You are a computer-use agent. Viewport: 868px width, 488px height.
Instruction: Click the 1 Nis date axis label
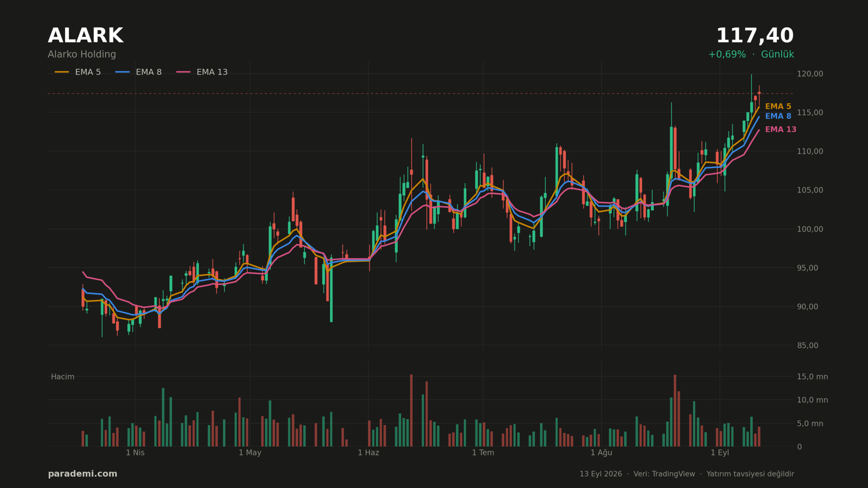tap(135, 453)
